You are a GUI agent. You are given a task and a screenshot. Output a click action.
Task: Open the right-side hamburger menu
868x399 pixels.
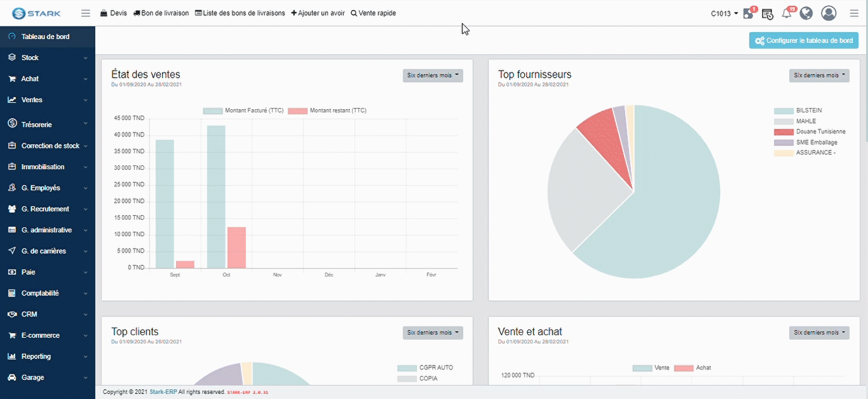coord(854,13)
